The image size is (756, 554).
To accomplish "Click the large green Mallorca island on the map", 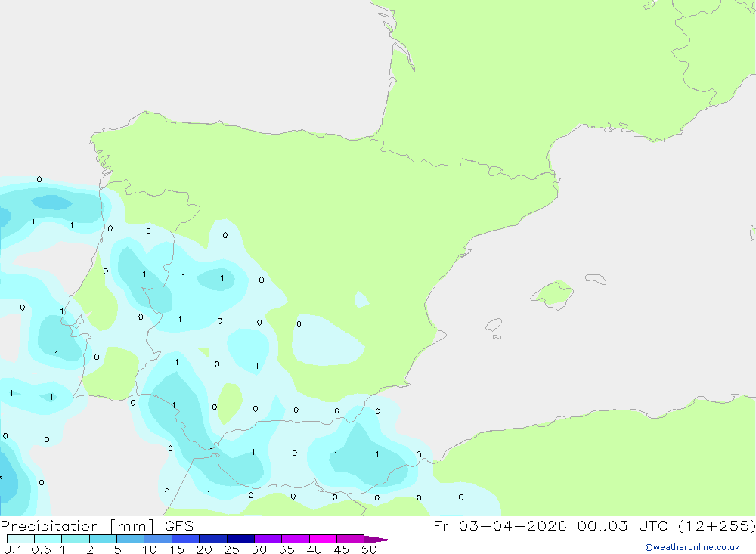I will coord(553,294).
